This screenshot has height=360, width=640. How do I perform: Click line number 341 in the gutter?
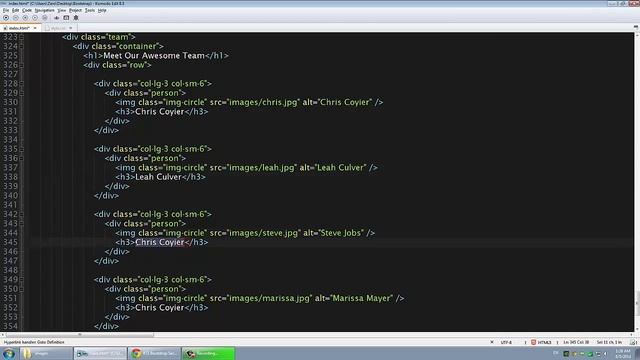click(x=10, y=205)
